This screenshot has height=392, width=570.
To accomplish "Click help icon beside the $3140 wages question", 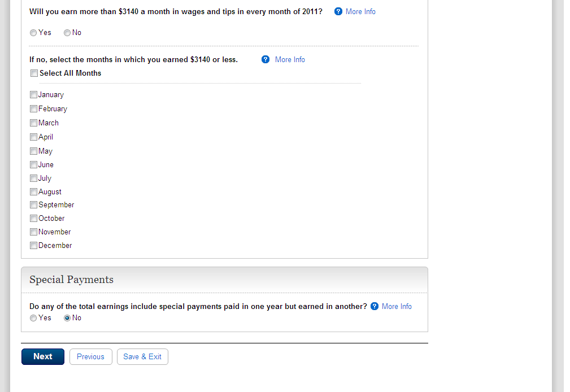I will pos(338,11).
